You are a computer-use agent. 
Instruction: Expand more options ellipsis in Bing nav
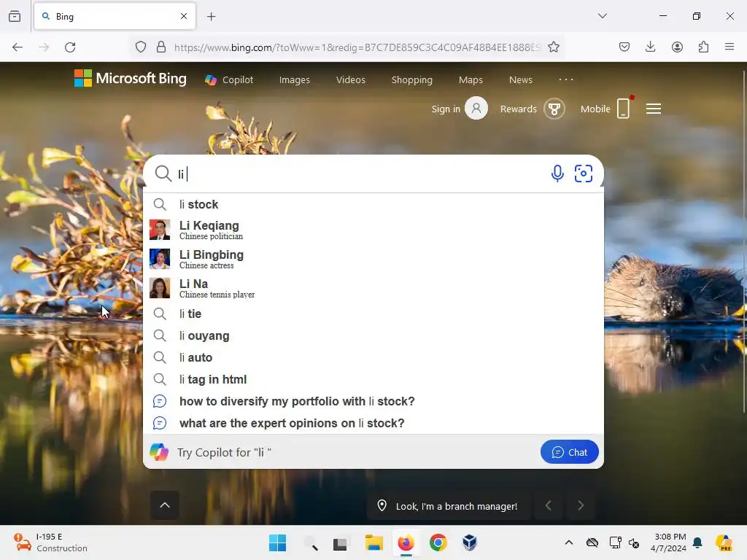(566, 79)
